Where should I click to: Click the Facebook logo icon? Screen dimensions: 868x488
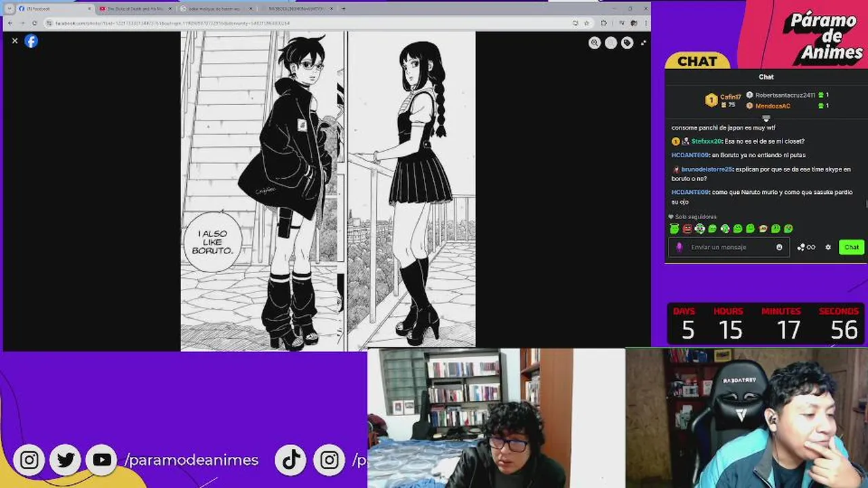[31, 41]
